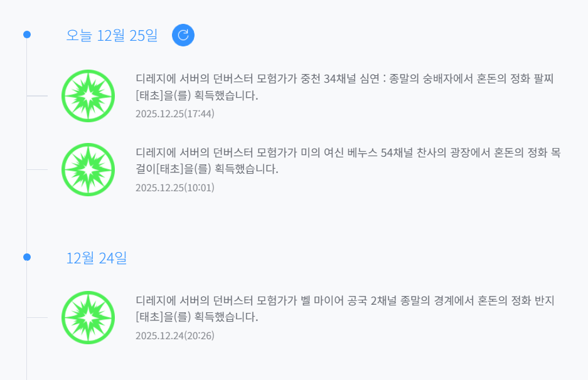Screen dimensions: 588x380
Task: Select the timeline dot for 오늘 12월 25일
Action: pos(27,34)
